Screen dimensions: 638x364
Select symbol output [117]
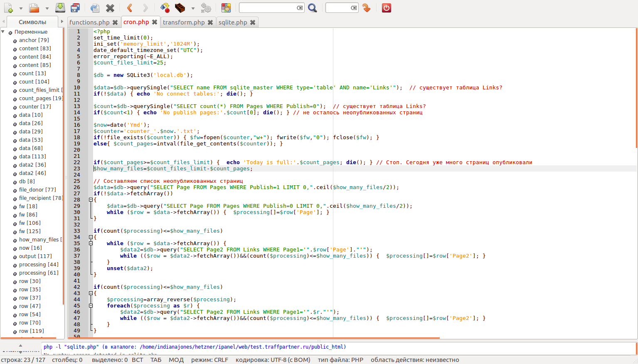[x=35, y=256]
